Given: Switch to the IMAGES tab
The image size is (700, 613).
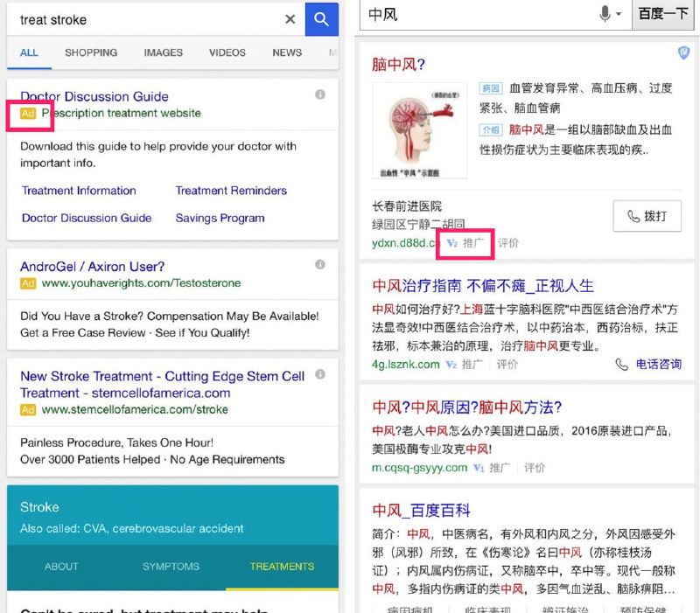Looking at the screenshot, I should coord(163,52).
